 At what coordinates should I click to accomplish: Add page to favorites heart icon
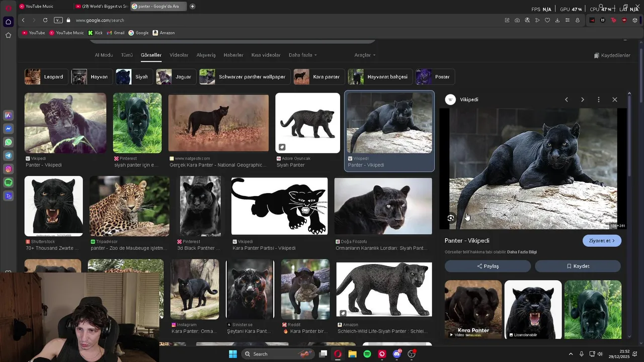547,20
